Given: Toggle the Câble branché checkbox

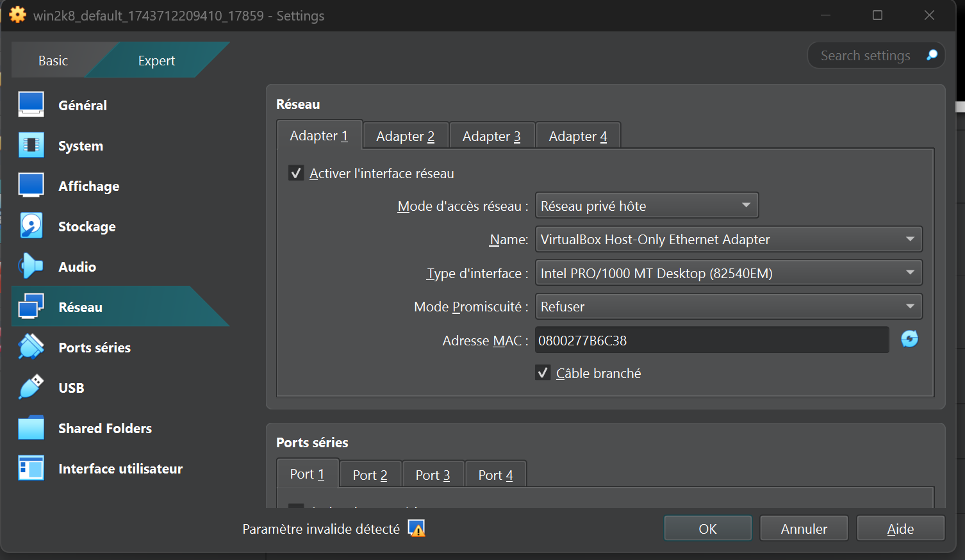Looking at the screenshot, I should click(x=543, y=373).
